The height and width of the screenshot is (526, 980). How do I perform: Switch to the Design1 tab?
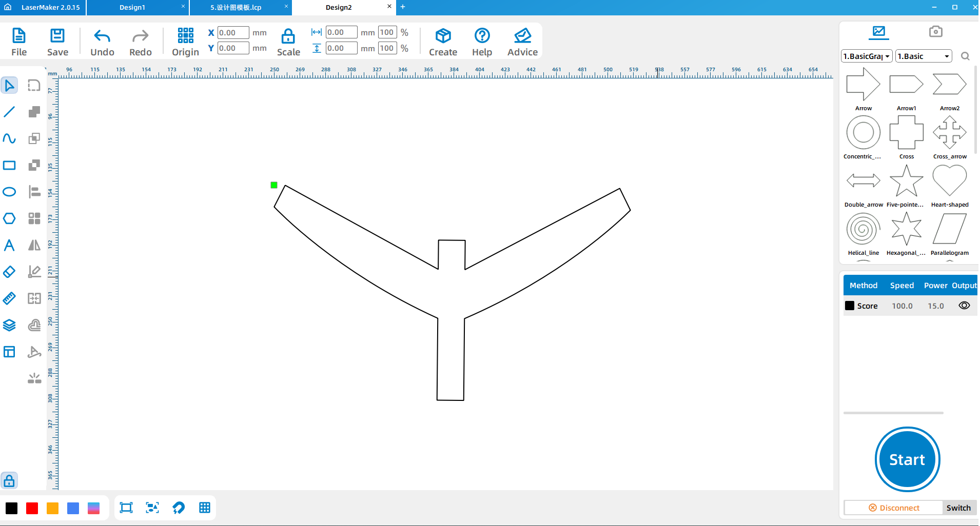[132, 7]
